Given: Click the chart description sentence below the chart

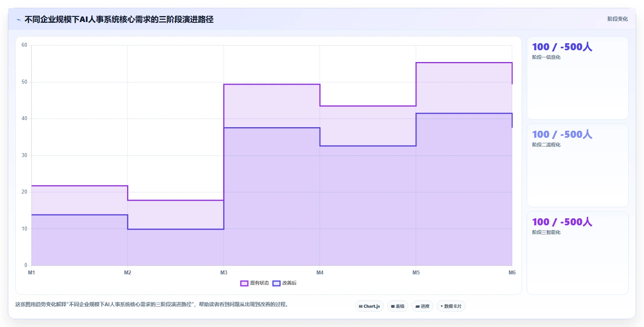Looking at the screenshot, I should tap(152, 304).
